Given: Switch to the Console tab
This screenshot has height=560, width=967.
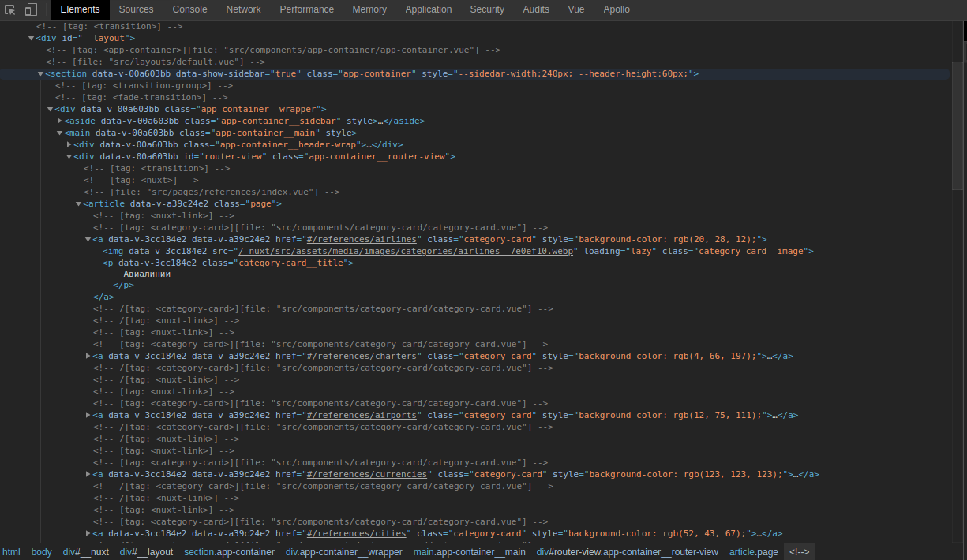Looking at the screenshot, I should click(189, 9).
